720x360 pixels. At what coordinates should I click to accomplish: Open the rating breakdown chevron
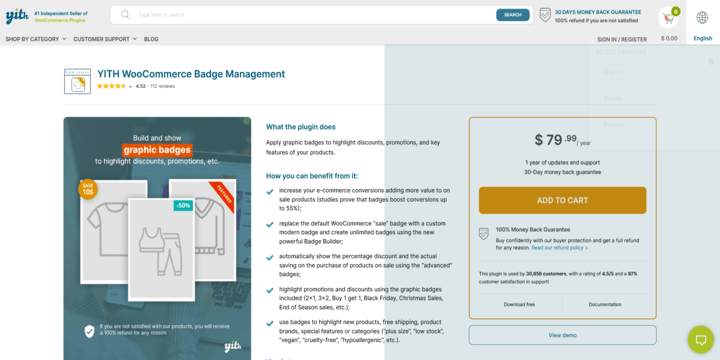click(x=130, y=86)
